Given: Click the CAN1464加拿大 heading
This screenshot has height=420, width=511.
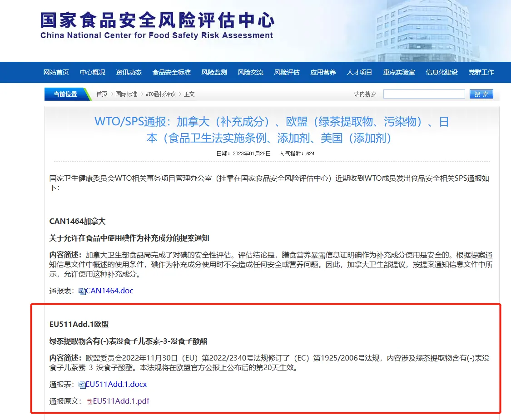Looking at the screenshot, I should (77, 221).
